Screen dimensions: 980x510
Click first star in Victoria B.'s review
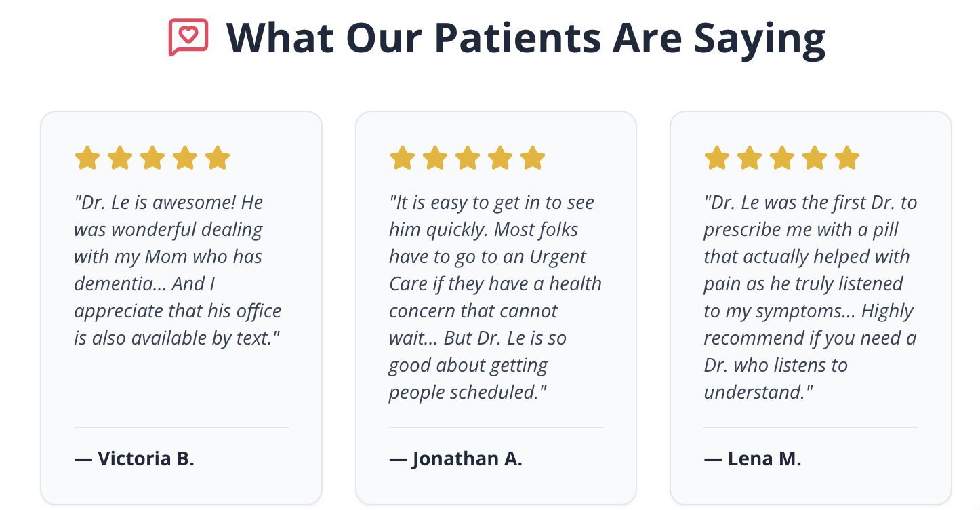click(x=87, y=158)
